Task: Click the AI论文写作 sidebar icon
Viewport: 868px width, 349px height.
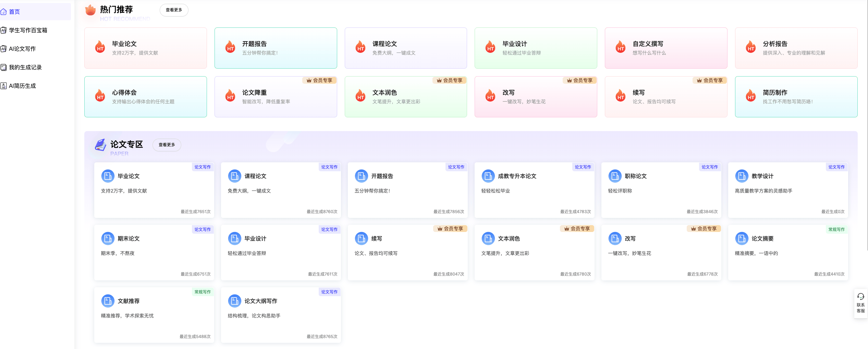Action: click(4, 49)
